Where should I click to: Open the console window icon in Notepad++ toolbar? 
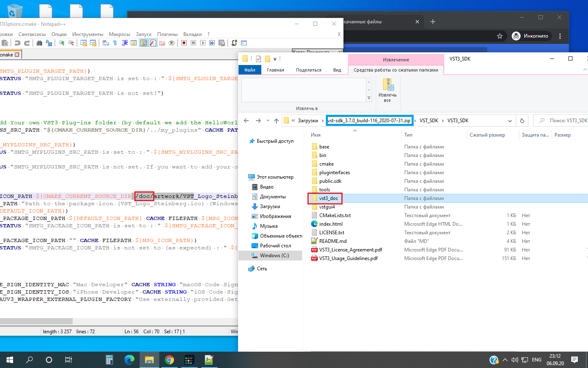coord(244,43)
